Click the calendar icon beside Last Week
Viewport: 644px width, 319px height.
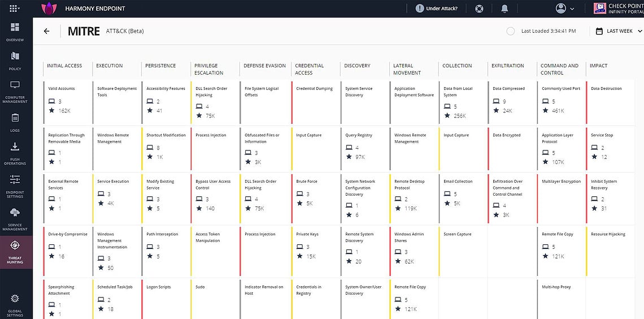click(x=599, y=31)
